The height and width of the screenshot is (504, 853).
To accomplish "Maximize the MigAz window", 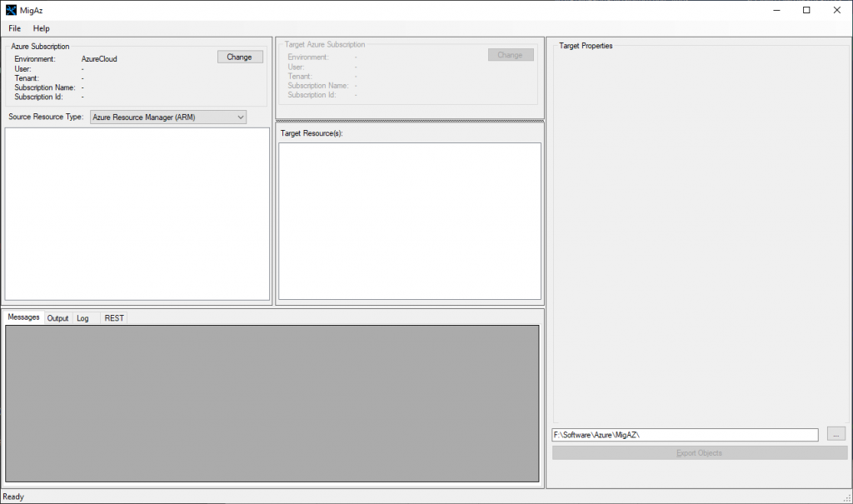I will coord(806,10).
